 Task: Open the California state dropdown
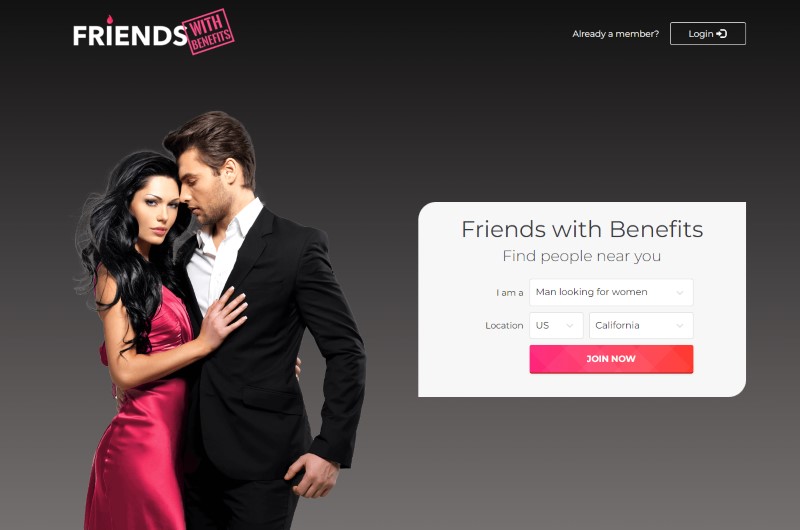tap(641, 325)
